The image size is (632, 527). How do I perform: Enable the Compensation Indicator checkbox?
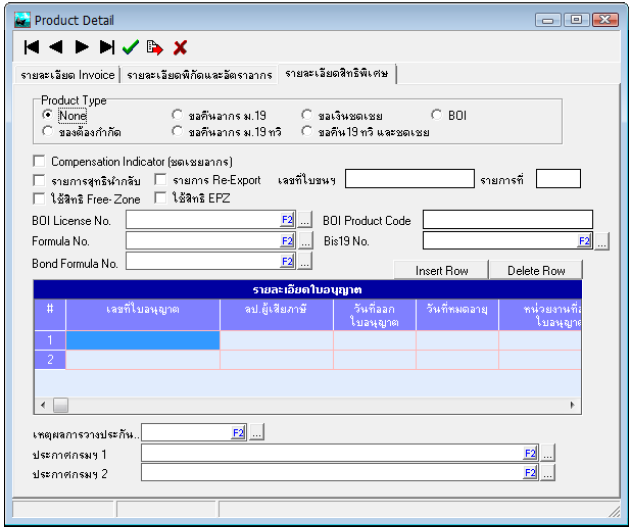[39, 161]
